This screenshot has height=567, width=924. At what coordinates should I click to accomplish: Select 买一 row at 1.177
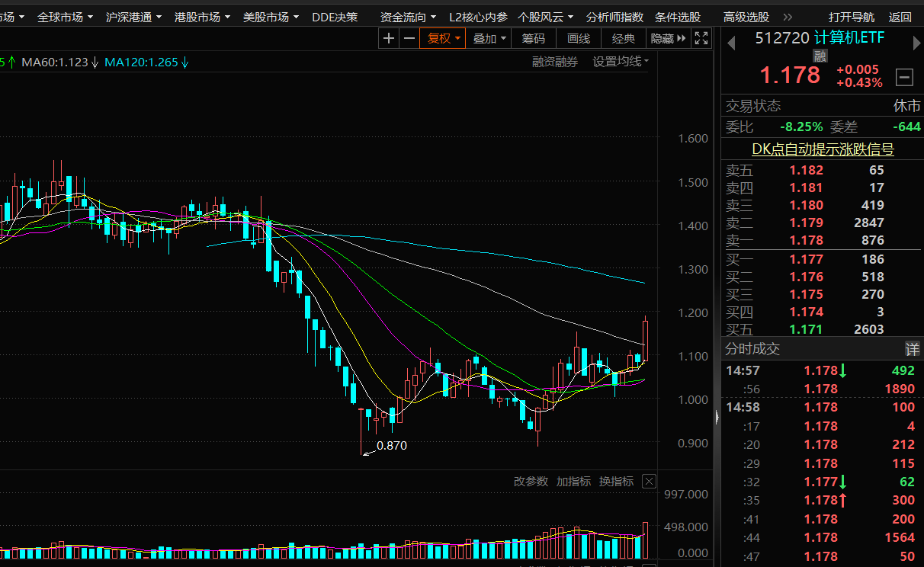pyautogui.click(x=823, y=259)
